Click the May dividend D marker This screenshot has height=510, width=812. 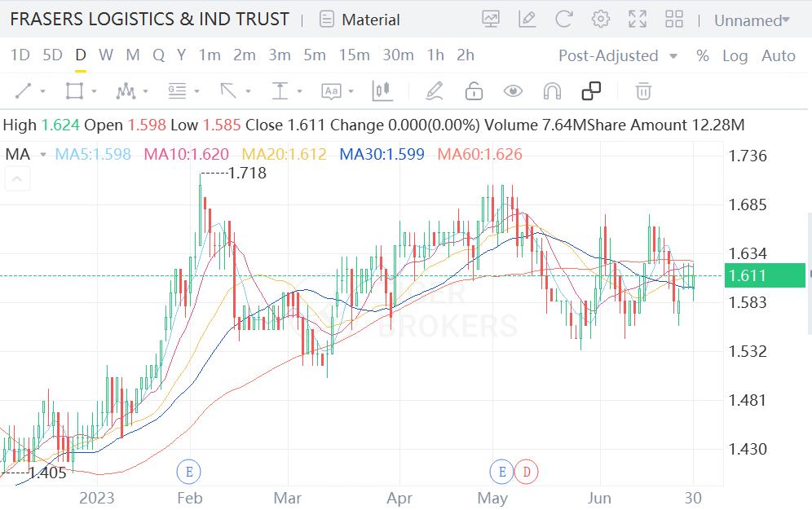[x=527, y=472]
